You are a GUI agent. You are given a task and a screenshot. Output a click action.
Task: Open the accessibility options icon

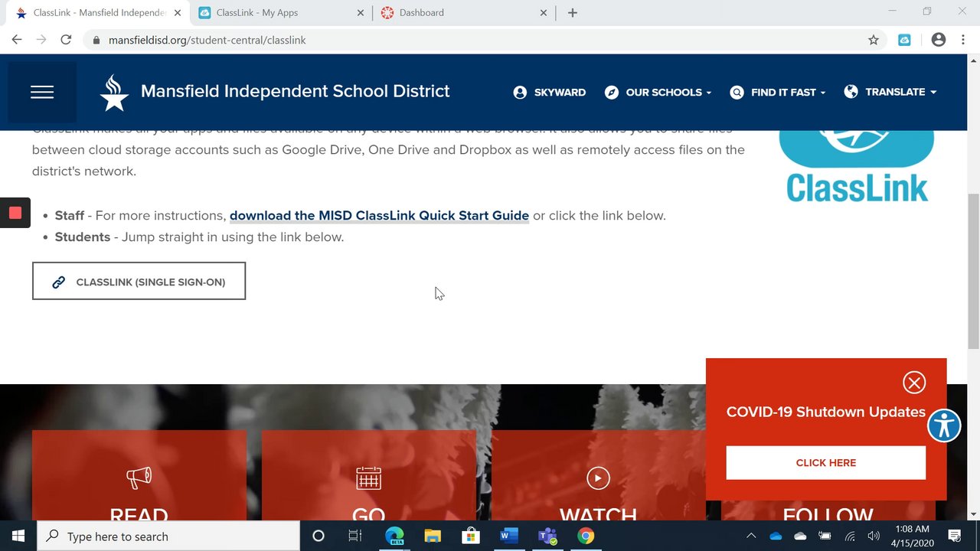tap(944, 425)
